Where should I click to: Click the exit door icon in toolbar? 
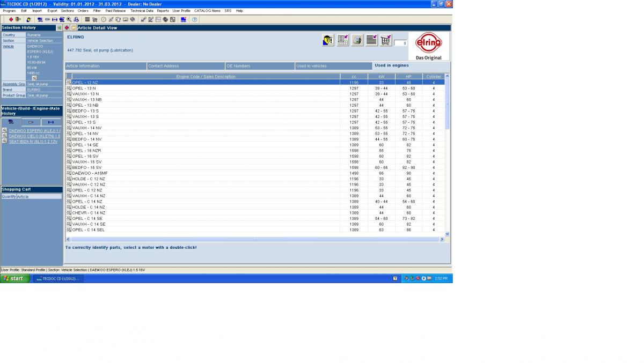pos(18,19)
